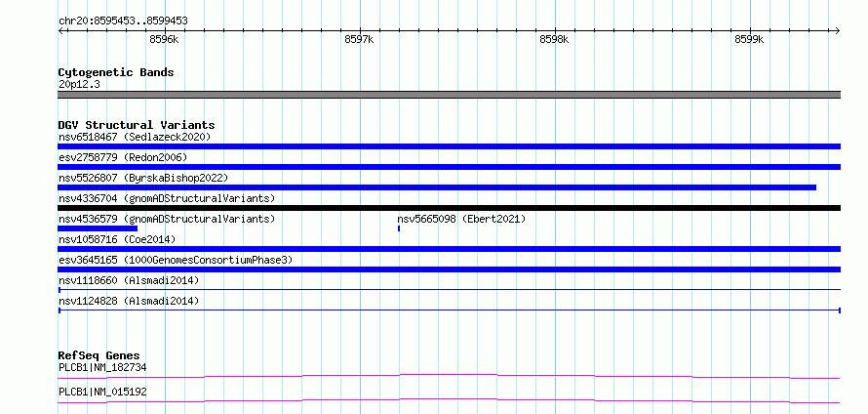The height and width of the screenshot is (414, 868).
Task: Click the blue bar of esv3645165
Action: pos(449,269)
